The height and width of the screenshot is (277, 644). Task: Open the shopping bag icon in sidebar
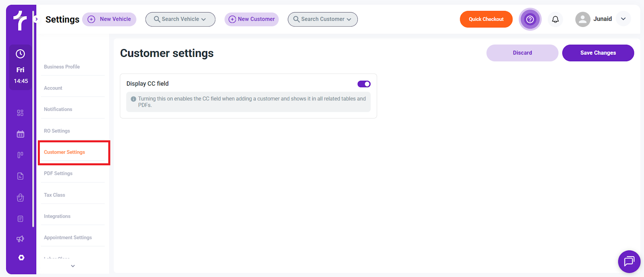[21, 198]
